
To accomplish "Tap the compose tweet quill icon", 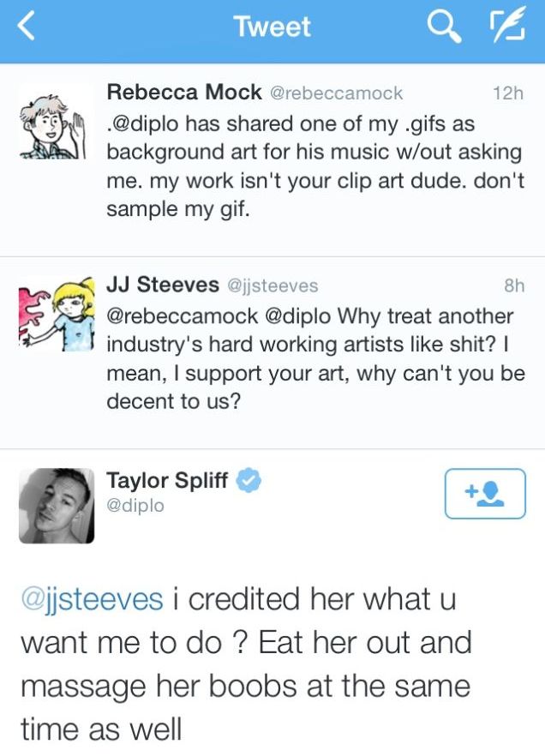I will click(507, 26).
